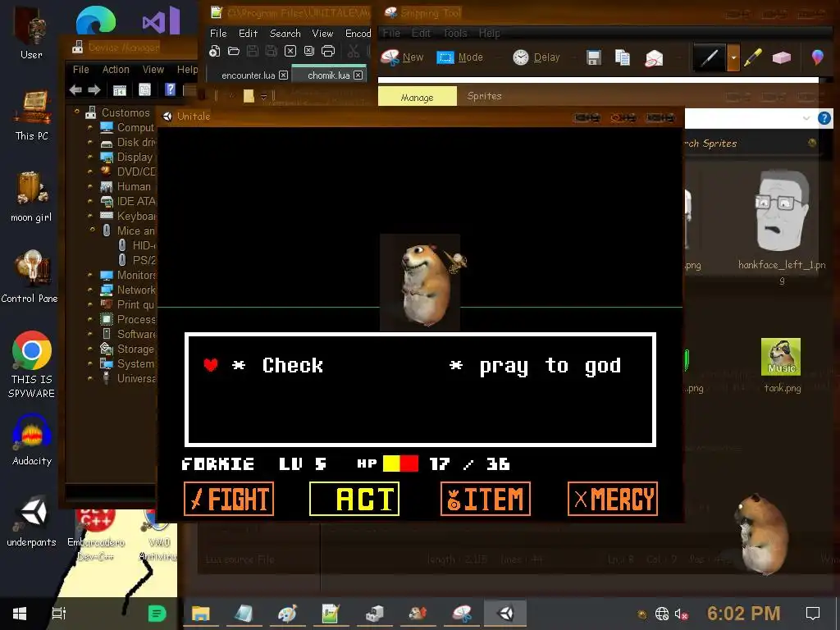Select Eraser tool in Snipping Tool
This screenshot has height=630, width=840.
(782, 57)
